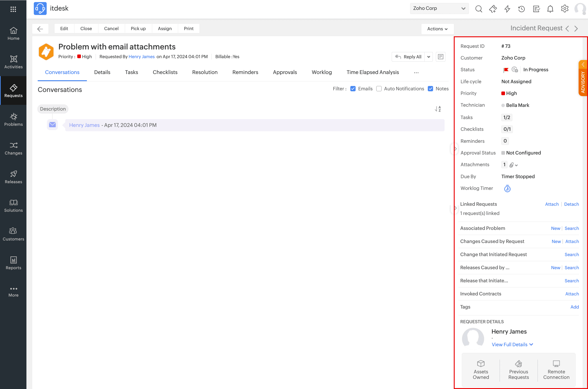This screenshot has width=588, height=389.
Task: Open Problems module in sidebar
Action: tap(13, 120)
